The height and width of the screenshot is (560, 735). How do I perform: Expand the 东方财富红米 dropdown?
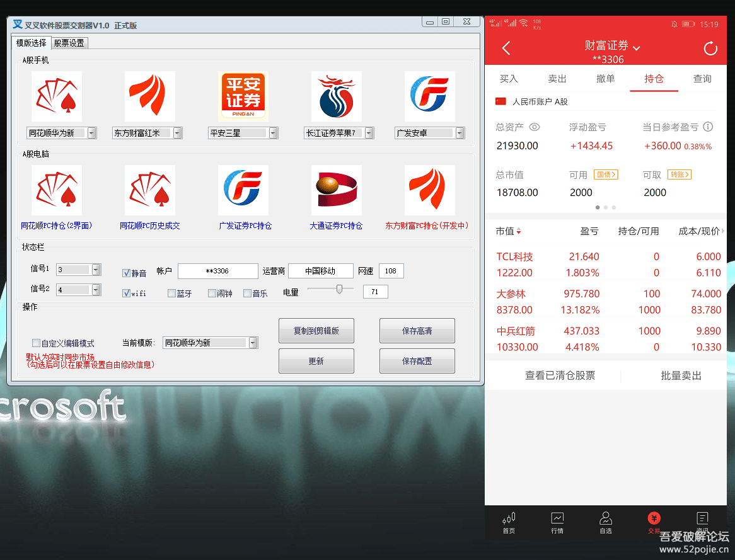[x=178, y=133]
